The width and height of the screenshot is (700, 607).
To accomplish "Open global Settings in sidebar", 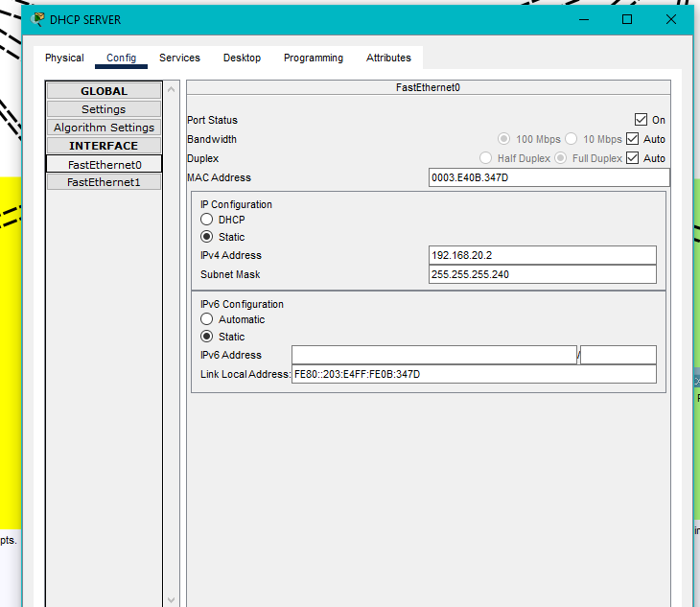I will click(104, 109).
